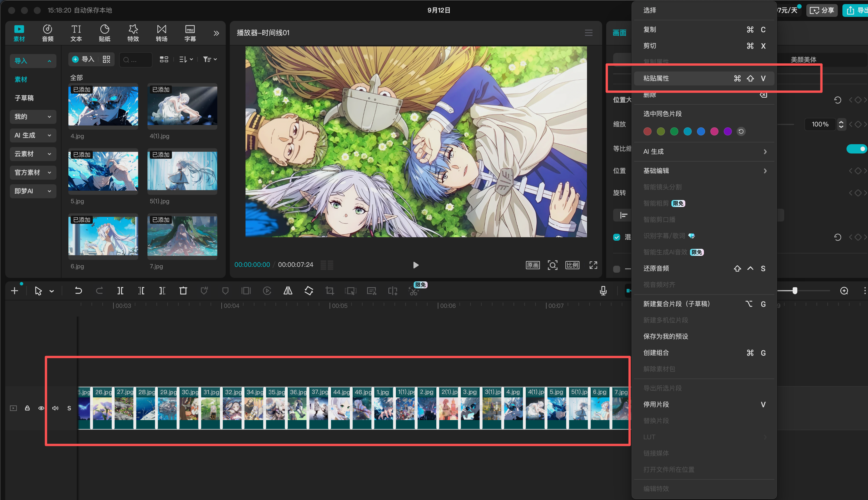The width and height of the screenshot is (868, 500).
Task: Expand the 云素材 sidebar section
Action: [33, 154]
